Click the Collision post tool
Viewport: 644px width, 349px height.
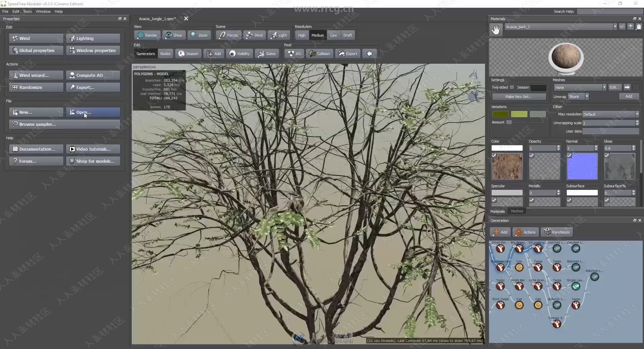pos(320,54)
